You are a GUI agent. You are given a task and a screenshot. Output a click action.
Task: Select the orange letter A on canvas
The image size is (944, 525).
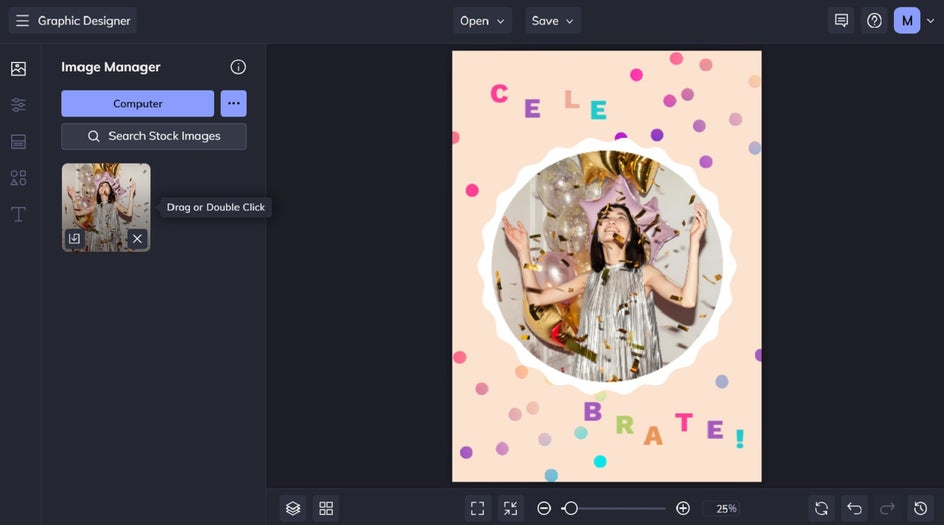coord(653,435)
